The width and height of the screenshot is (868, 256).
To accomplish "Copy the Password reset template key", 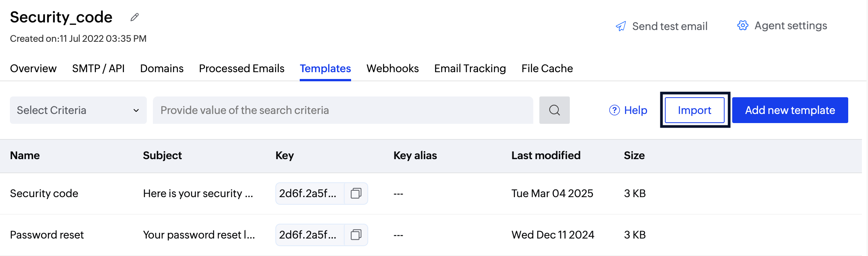I will point(356,235).
